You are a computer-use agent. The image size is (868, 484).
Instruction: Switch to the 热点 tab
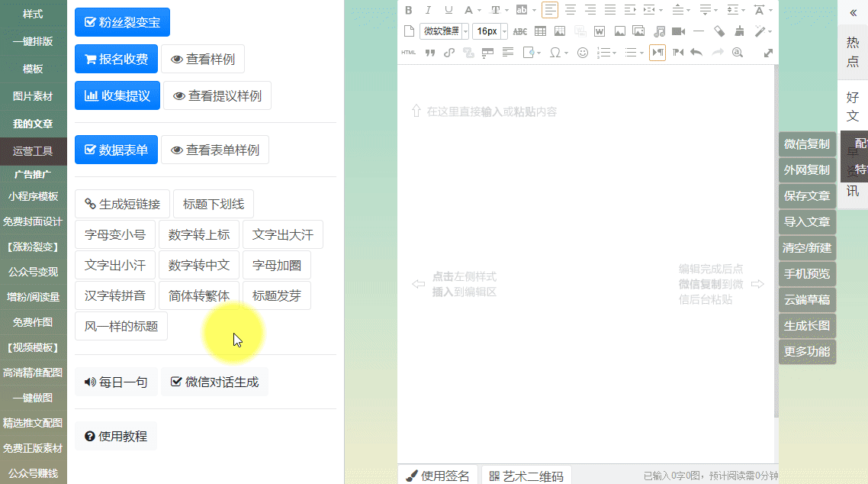[x=853, y=51]
